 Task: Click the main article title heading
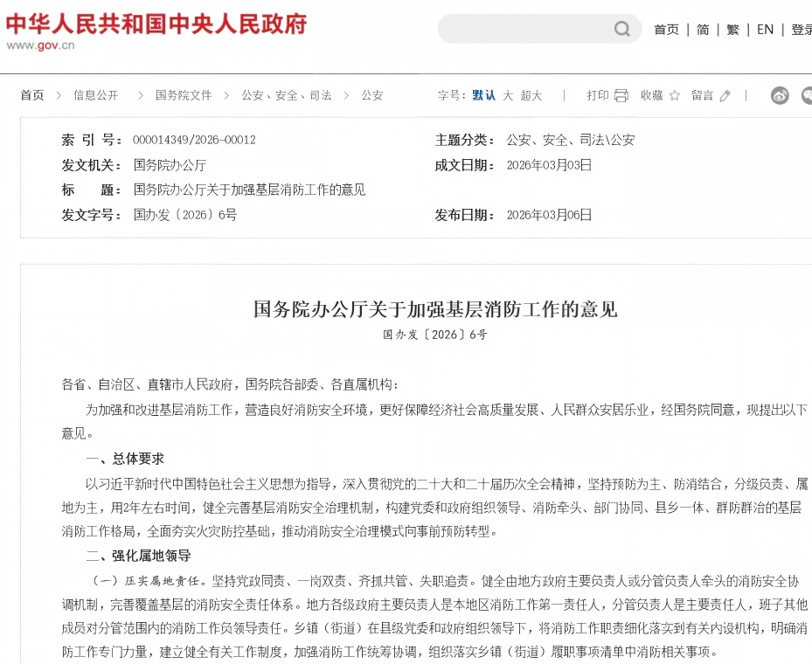435,309
